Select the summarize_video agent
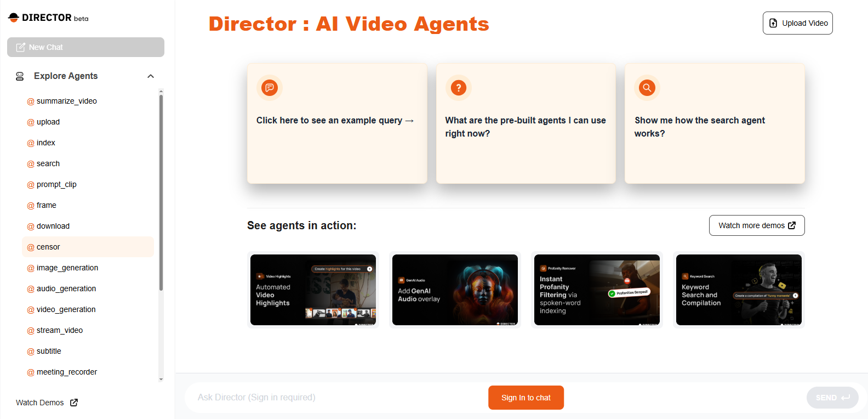 click(x=88, y=101)
